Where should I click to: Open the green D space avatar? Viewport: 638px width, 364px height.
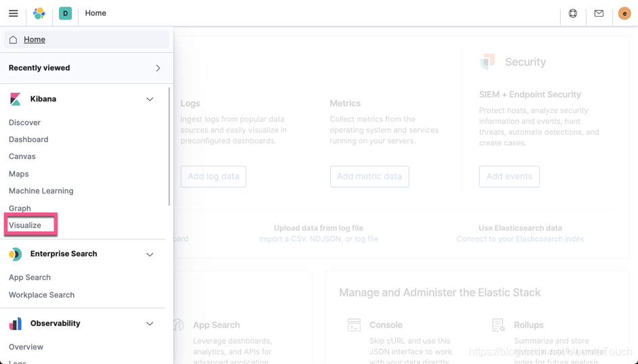click(x=65, y=14)
